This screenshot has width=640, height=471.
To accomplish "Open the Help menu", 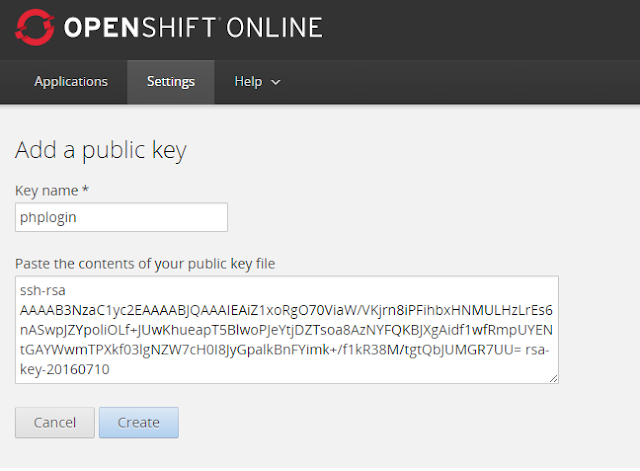I will pos(247,82).
